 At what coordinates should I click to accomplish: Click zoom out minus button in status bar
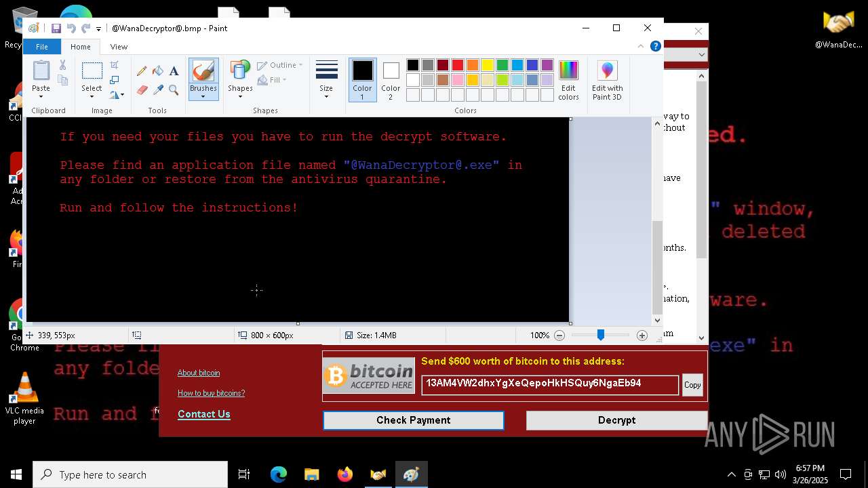tap(559, 335)
